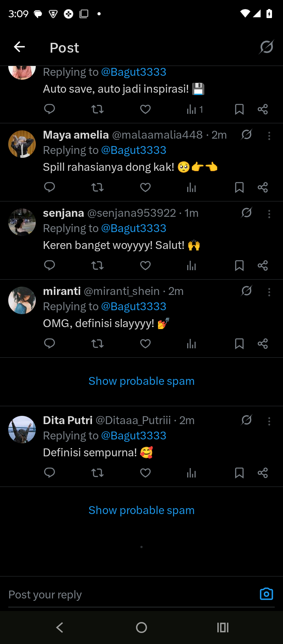Show probable spam below miranti's reply
283x644 pixels.
[x=141, y=381]
